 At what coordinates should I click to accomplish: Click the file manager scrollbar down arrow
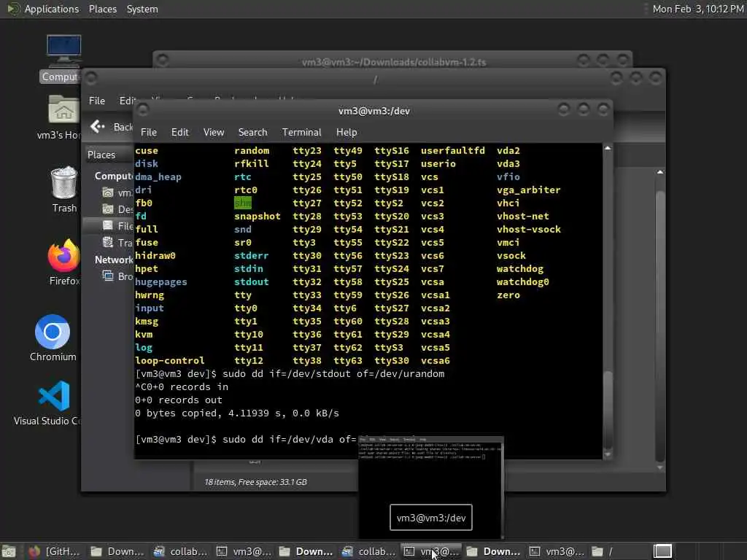659,467
